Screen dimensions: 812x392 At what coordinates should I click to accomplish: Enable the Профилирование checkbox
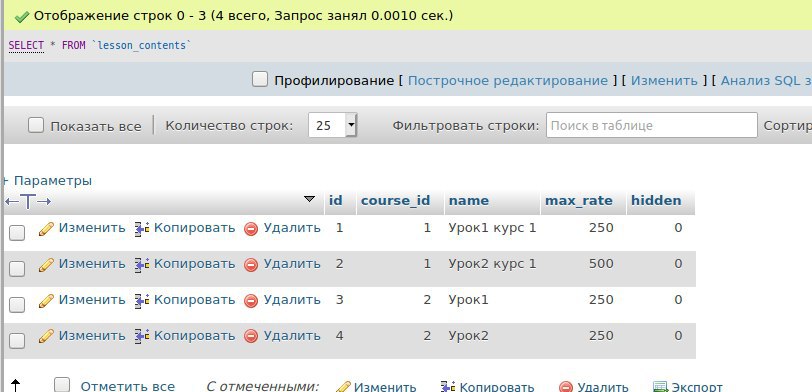point(259,79)
